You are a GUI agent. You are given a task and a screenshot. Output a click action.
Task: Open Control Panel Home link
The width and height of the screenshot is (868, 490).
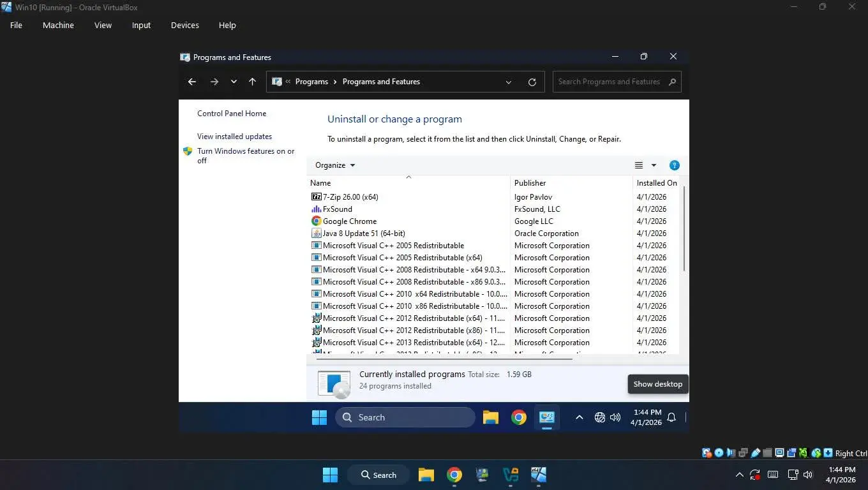232,114
